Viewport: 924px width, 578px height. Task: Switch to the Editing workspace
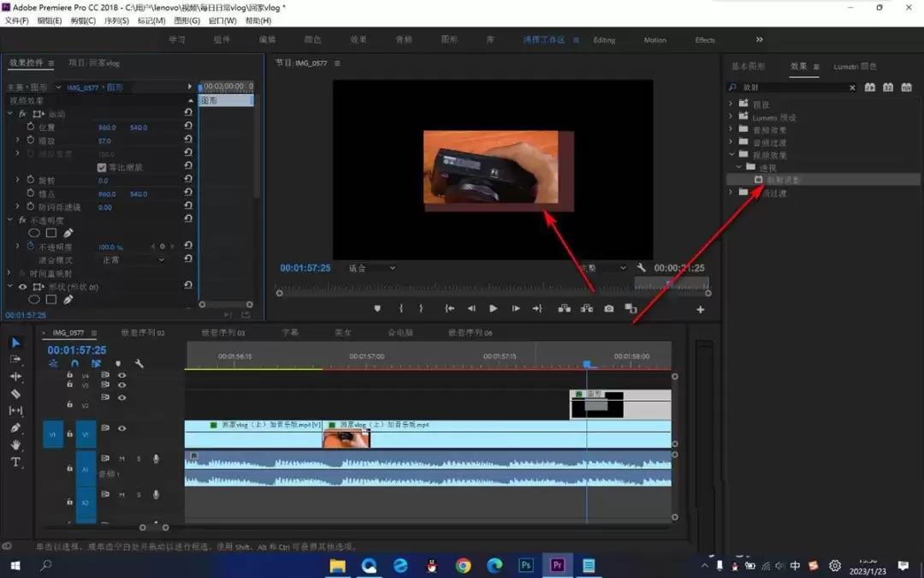pos(604,40)
